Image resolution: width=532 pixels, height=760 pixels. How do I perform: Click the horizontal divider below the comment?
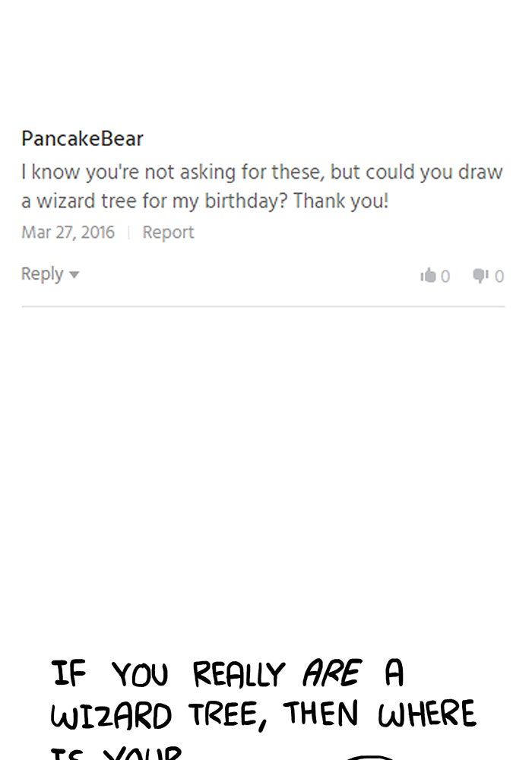(x=263, y=307)
